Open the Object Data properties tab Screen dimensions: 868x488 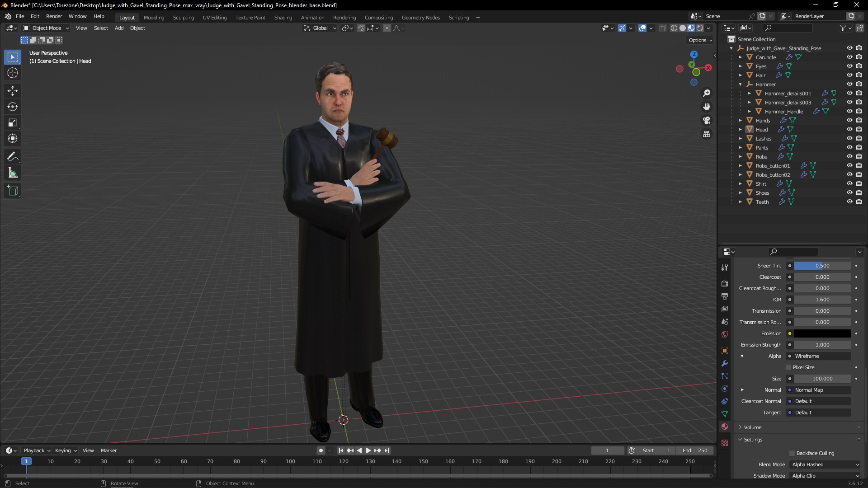coord(725,414)
